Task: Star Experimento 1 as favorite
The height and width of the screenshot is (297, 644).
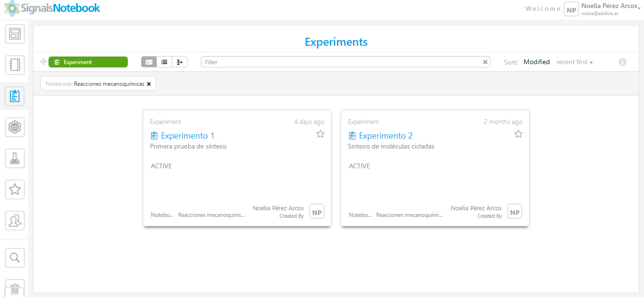Action: click(321, 134)
